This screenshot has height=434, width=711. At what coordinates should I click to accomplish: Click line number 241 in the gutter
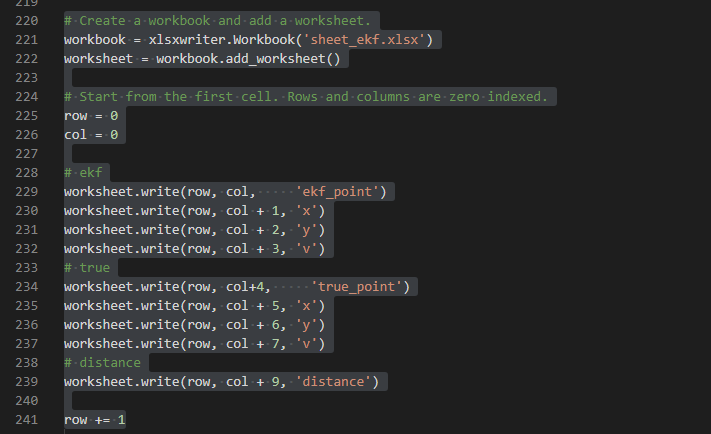click(x=27, y=419)
